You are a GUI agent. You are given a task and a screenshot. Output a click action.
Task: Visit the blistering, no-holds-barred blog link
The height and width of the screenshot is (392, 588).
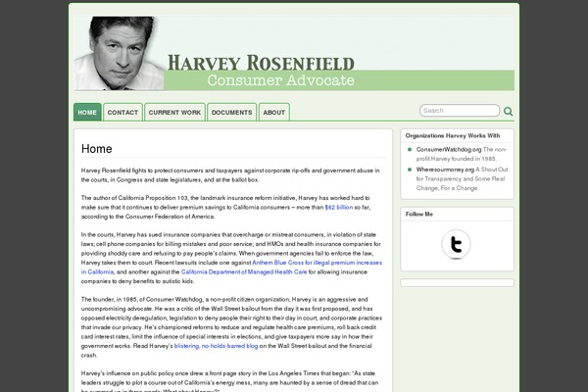pyautogui.click(x=216, y=346)
